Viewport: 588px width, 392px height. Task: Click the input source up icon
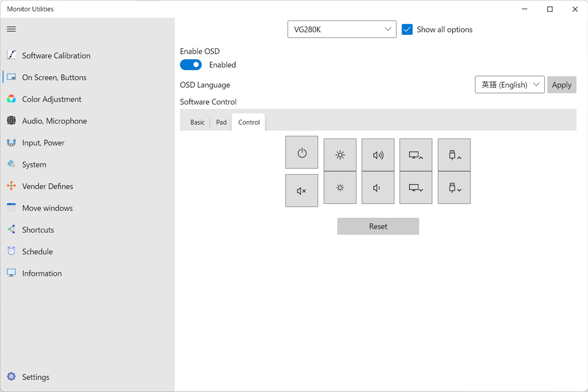(416, 155)
